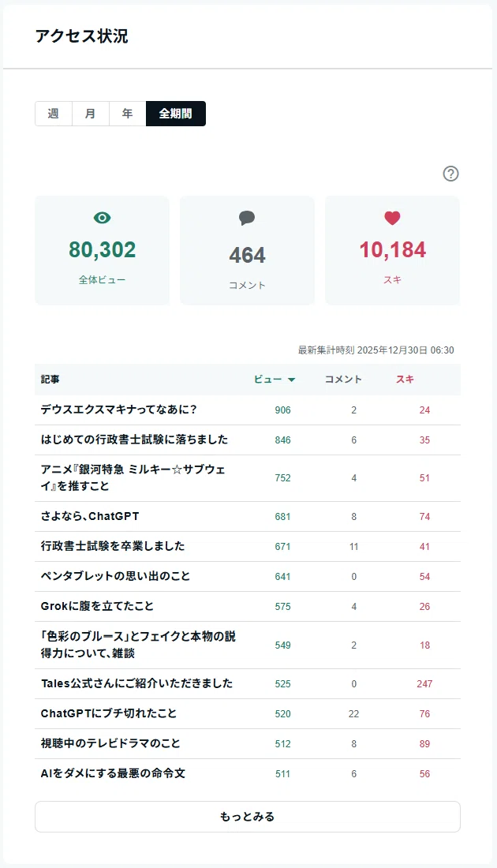
Task: Open article Tales公式さんにご紹介いただきました
Action: pos(136,683)
